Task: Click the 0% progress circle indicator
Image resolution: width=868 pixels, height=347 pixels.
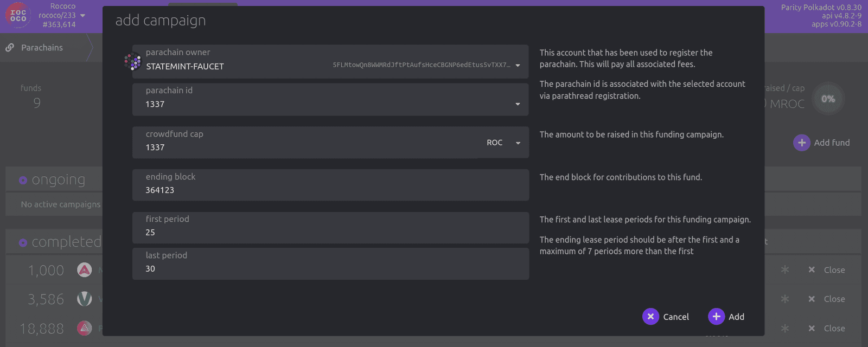Action: pos(828,99)
